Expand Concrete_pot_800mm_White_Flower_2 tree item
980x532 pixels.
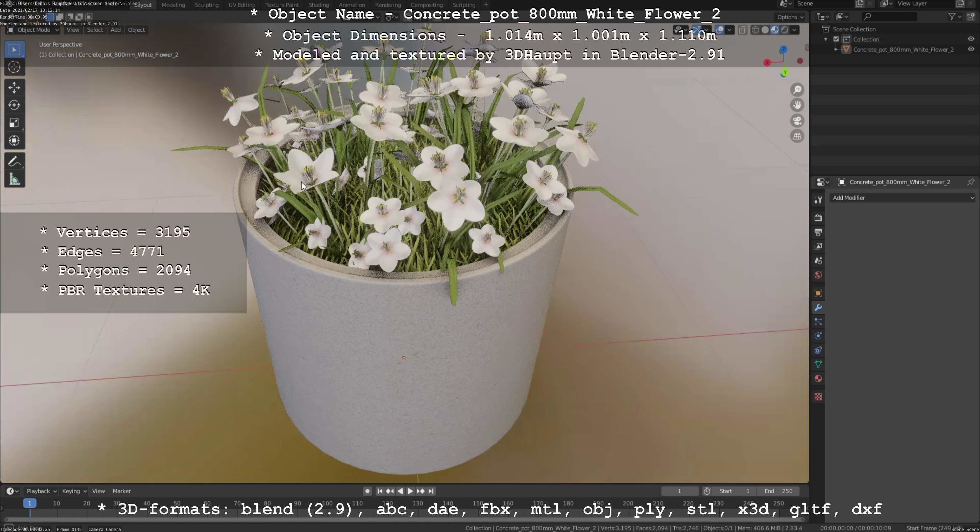click(x=836, y=50)
